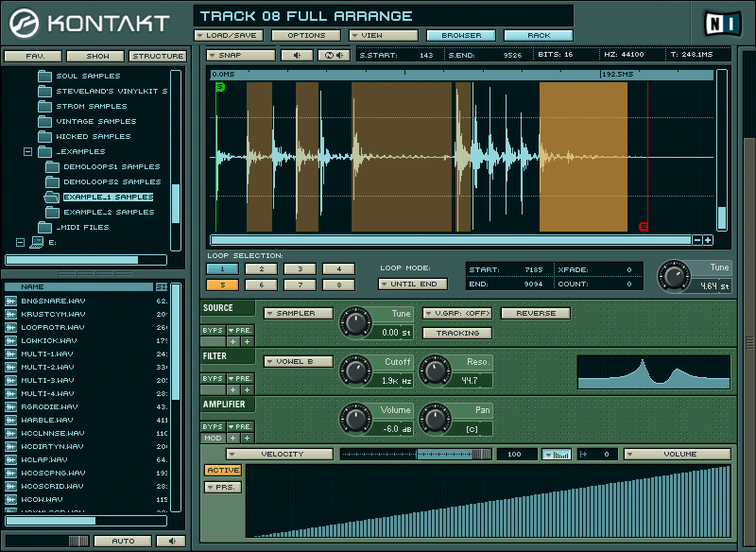The height and width of the screenshot is (552, 756).
Task: Open the Demoloops1 Samples folder
Action: click(x=112, y=166)
